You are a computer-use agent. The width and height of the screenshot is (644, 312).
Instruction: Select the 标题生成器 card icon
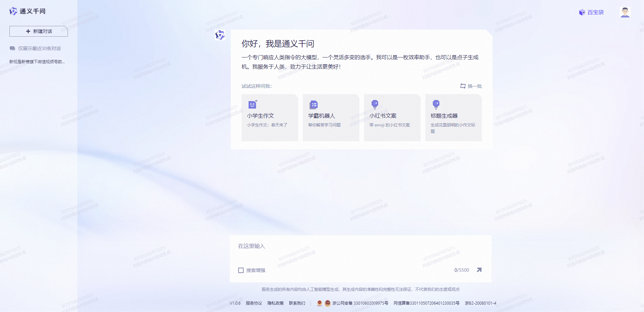(x=436, y=105)
